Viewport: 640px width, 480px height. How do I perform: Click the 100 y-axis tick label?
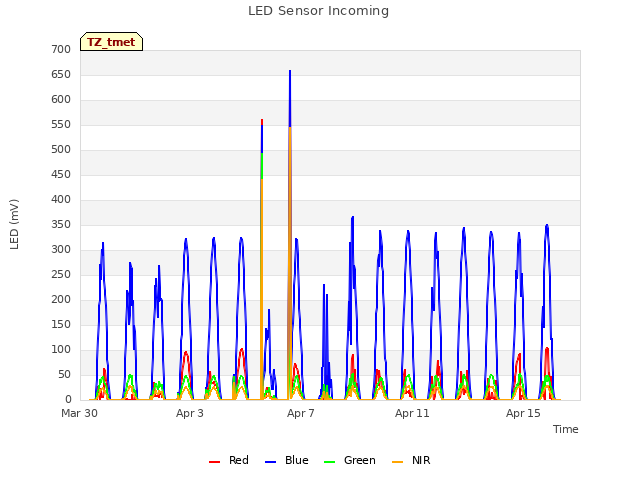point(61,349)
